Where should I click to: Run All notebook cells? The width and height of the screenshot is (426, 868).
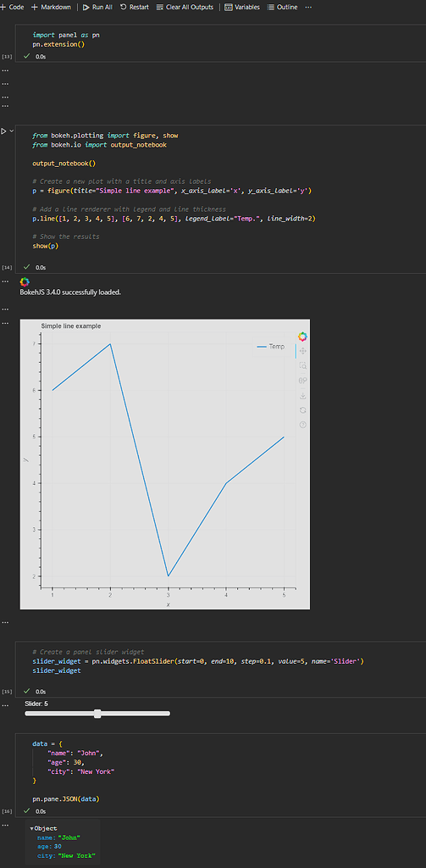[97, 7]
